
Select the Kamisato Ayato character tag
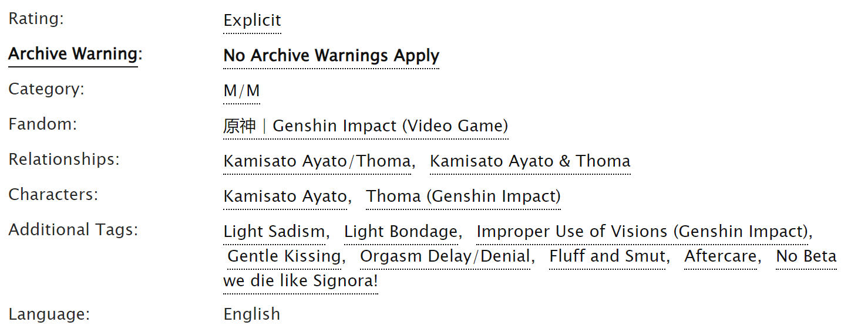pos(285,197)
